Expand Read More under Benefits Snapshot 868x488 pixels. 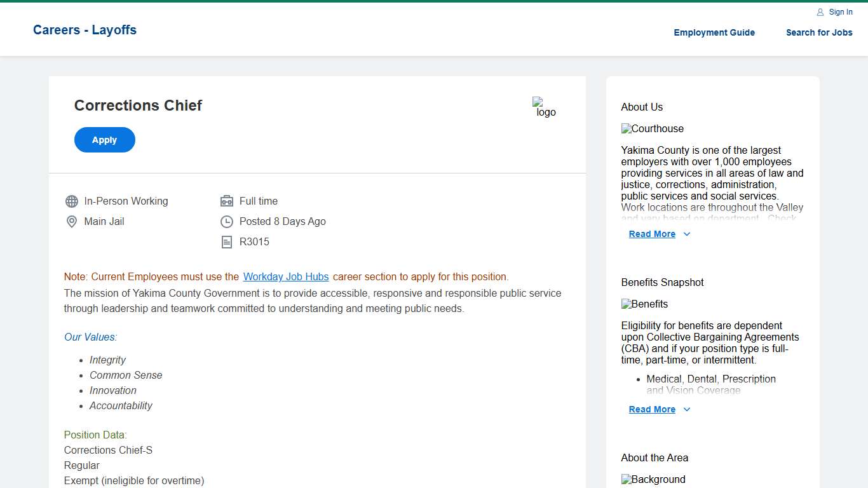pos(652,410)
